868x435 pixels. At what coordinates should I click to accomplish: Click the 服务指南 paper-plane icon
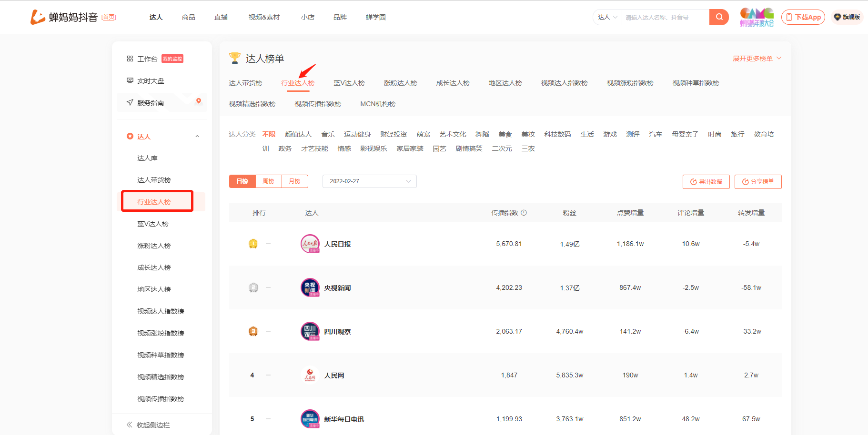[130, 103]
